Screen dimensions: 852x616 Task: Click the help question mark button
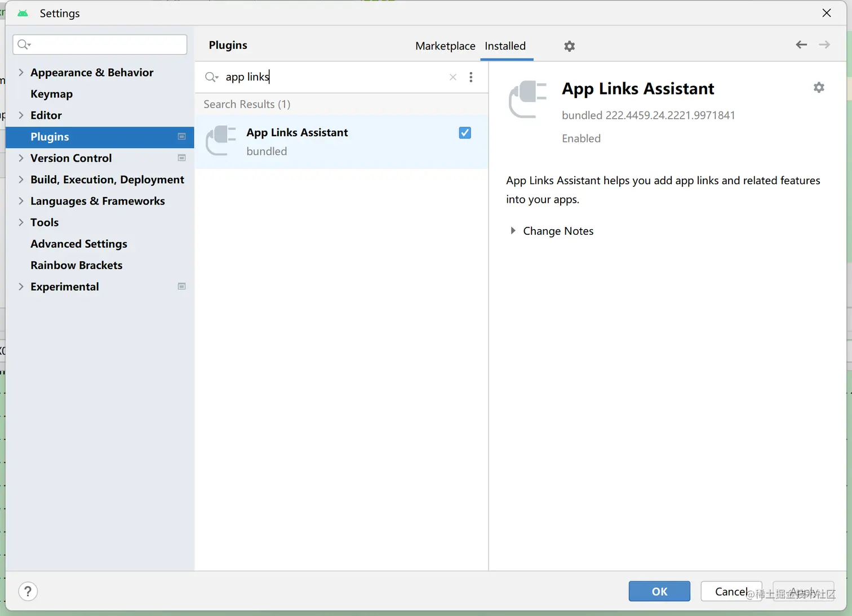(x=28, y=591)
